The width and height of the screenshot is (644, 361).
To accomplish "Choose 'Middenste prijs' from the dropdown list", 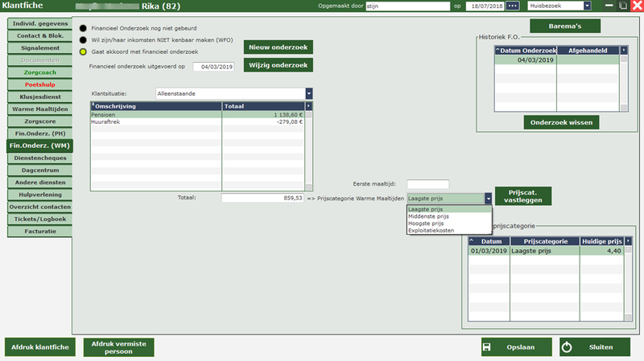I will pos(428,216).
